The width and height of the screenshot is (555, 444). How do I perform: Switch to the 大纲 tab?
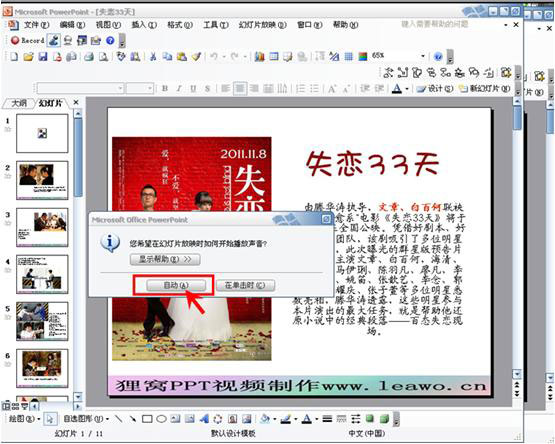(19, 103)
